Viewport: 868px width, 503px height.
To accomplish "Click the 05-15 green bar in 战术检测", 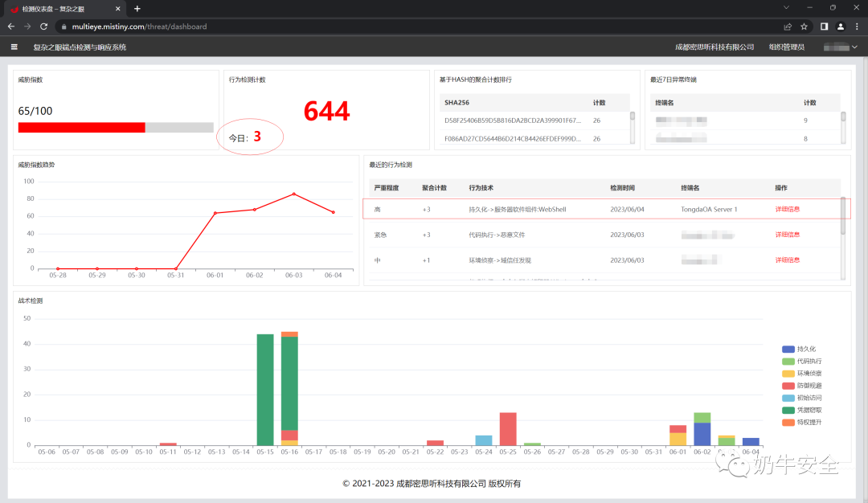I will click(x=265, y=390).
